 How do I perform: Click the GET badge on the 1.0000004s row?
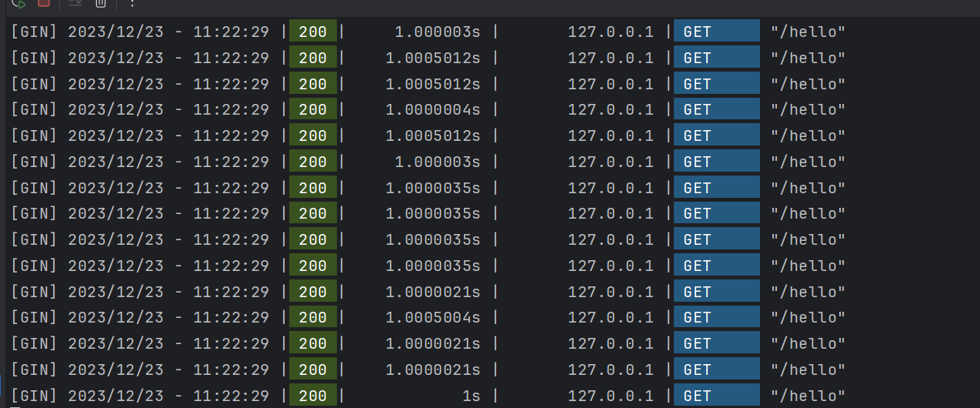[715, 110]
